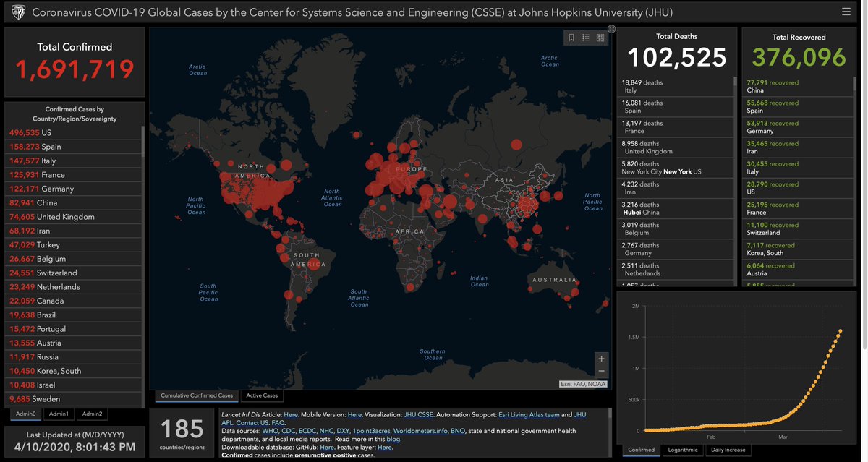
Task: Click the 18,849 deaths Italy entry
Action: pos(676,87)
